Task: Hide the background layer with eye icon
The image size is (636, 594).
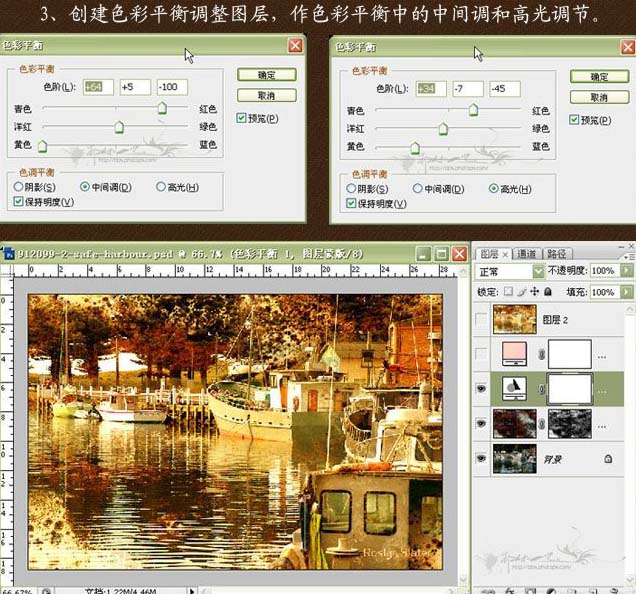Action: (482, 459)
